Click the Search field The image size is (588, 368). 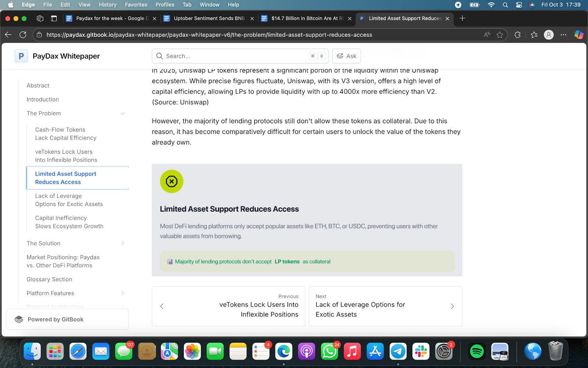pyautogui.click(x=240, y=56)
